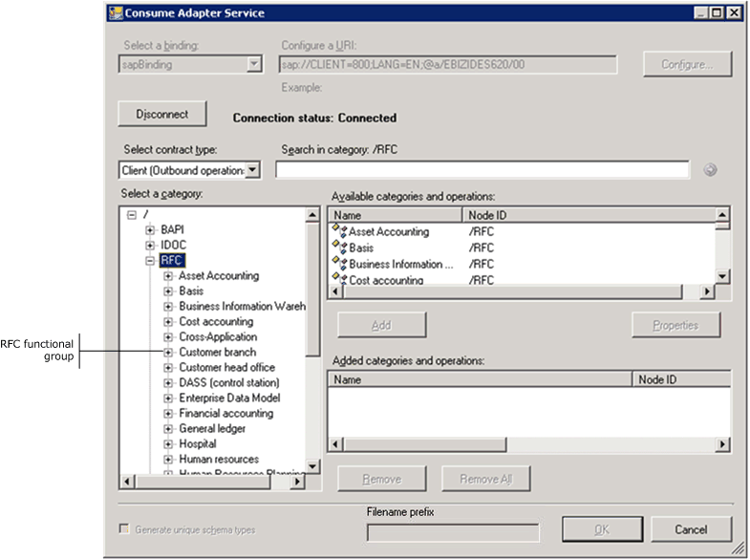Click the Configure button
Image resolution: width=750 pixels, height=560 pixels.
(687, 64)
